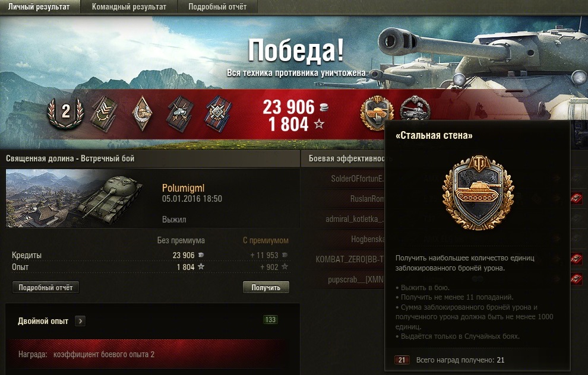Select the chevron rank ribbon medal
This screenshot has width=588, height=375.
(x=105, y=113)
